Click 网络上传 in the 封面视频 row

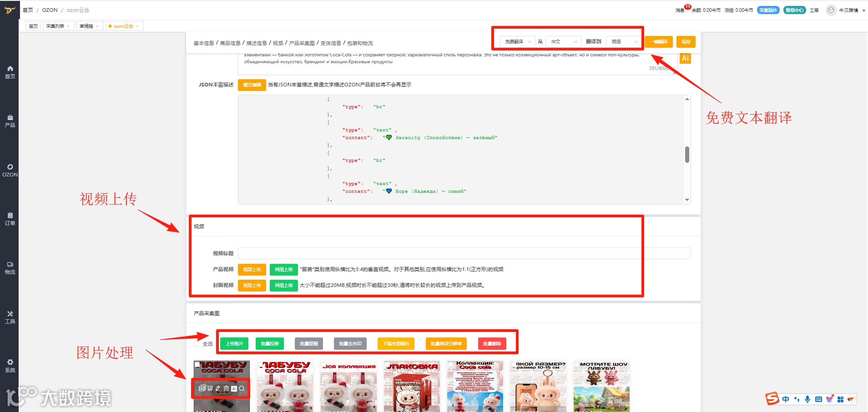click(284, 286)
